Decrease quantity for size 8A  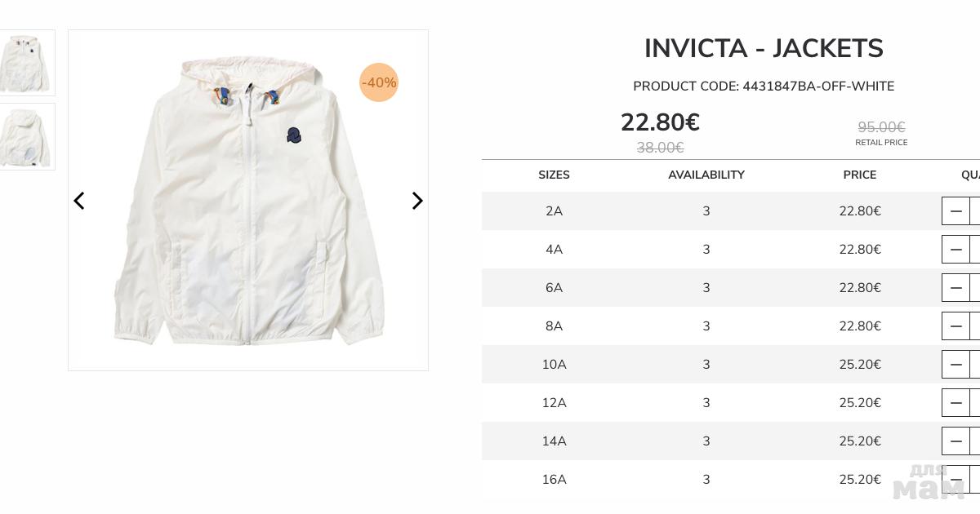955,326
